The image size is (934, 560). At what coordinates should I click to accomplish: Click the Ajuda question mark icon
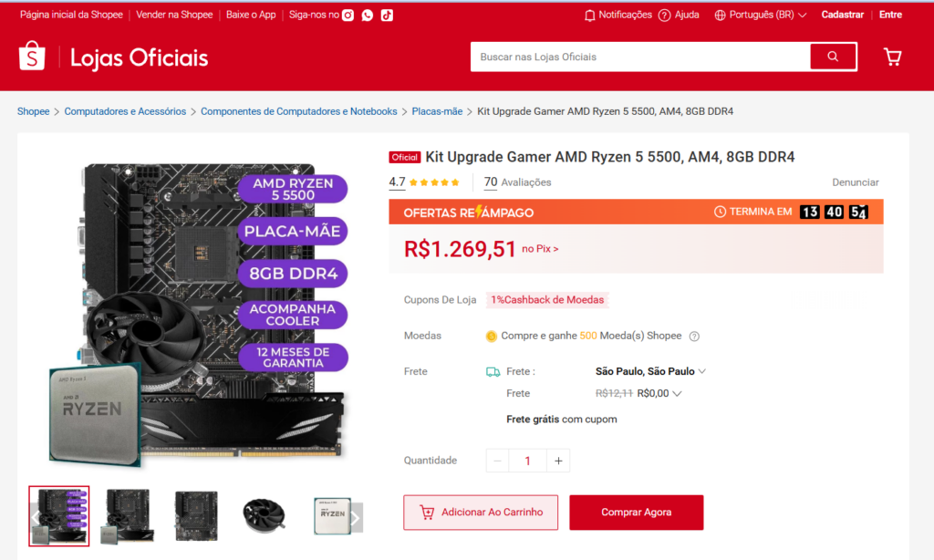tap(664, 15)
